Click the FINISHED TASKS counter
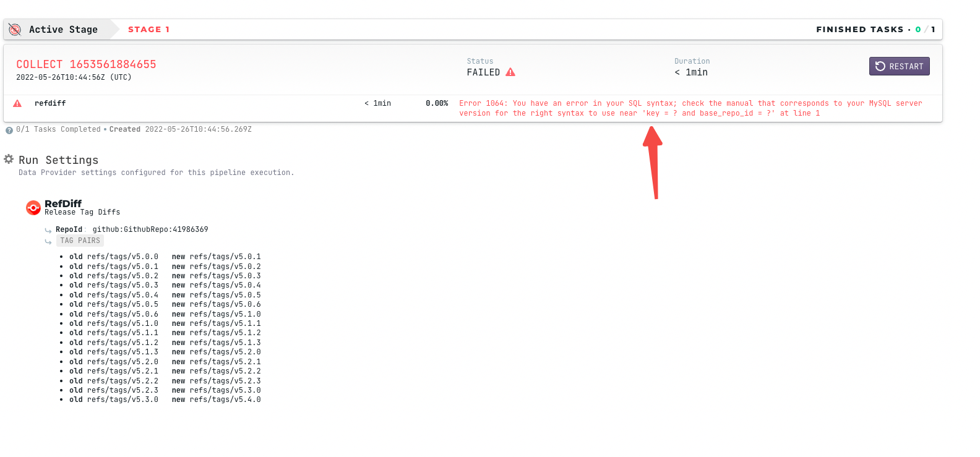The height and width of the screenshot is (457, 980). [x=875, y=30]
